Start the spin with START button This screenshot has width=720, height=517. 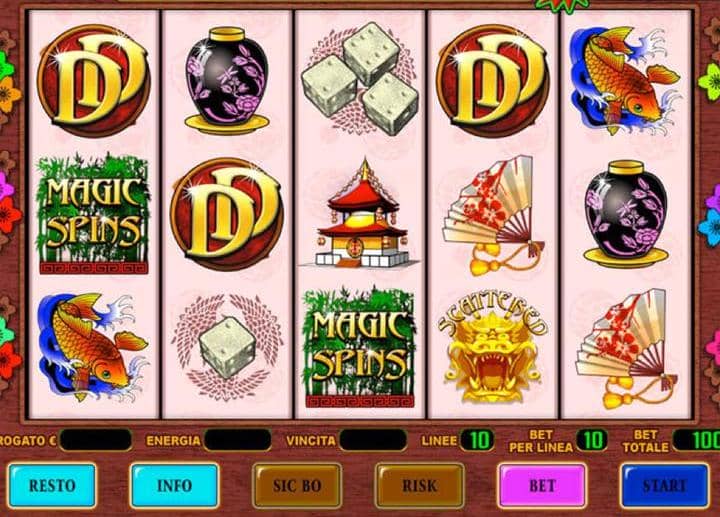[x=664, y=485]
